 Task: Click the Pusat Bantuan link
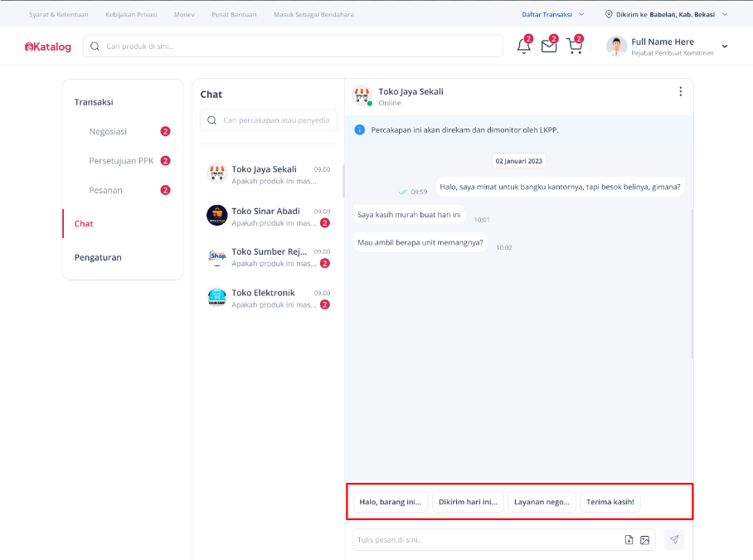234,14
